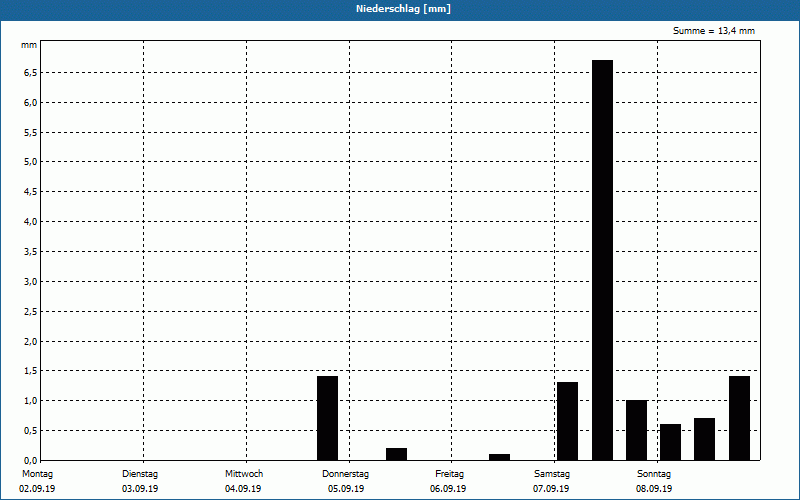Click the 1,3 mm bar at Samstag
The height and width of the screenshot is (500, 800).
(x=567, y=421)
